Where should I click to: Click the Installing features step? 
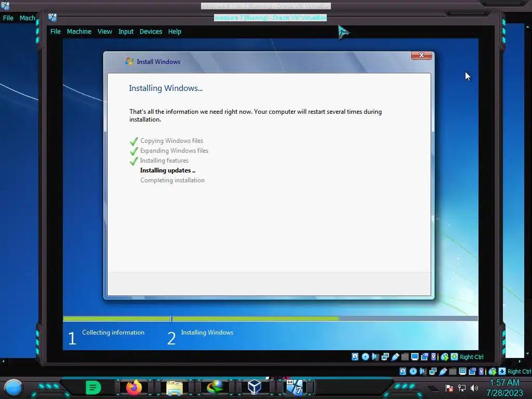coord(164,161)
